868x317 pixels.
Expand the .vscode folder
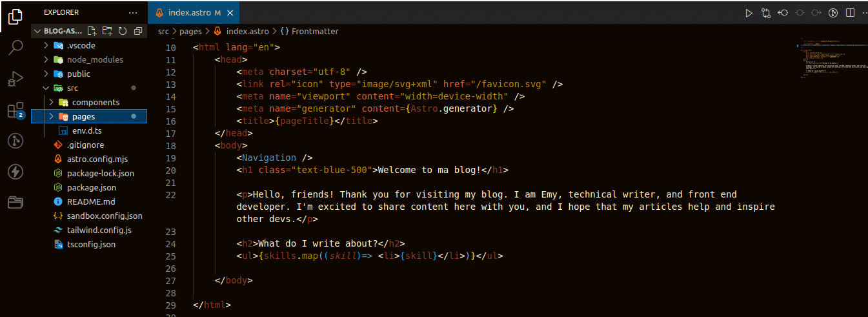(x=81, y=45)
